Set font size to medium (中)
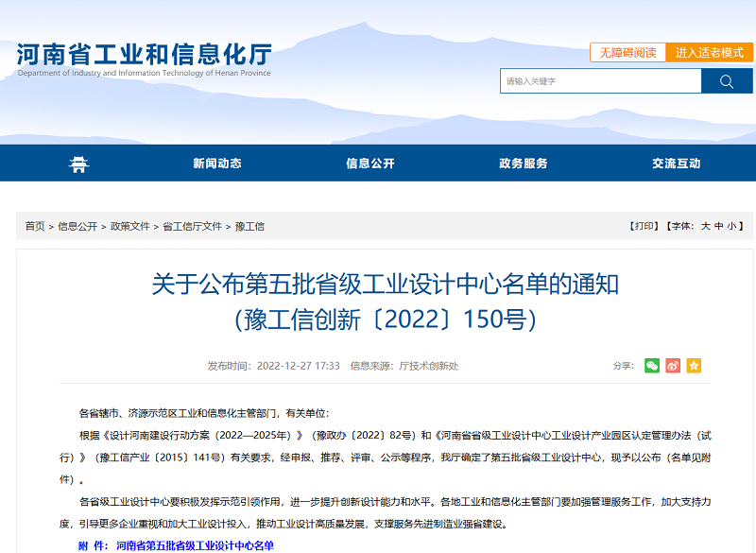 718,226
